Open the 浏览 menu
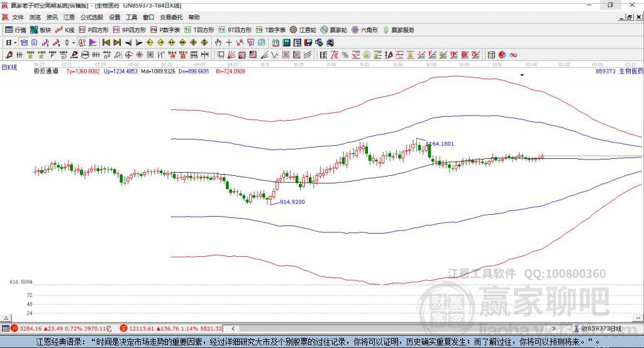Image resolution: width=644 pixels, height=348 pixels. click(x=35, y=17)
